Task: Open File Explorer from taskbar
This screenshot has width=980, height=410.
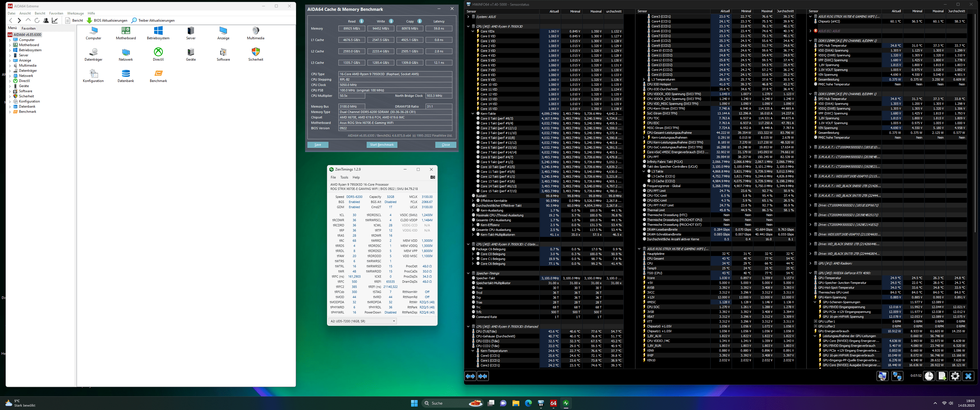Action: coord(515,403)
